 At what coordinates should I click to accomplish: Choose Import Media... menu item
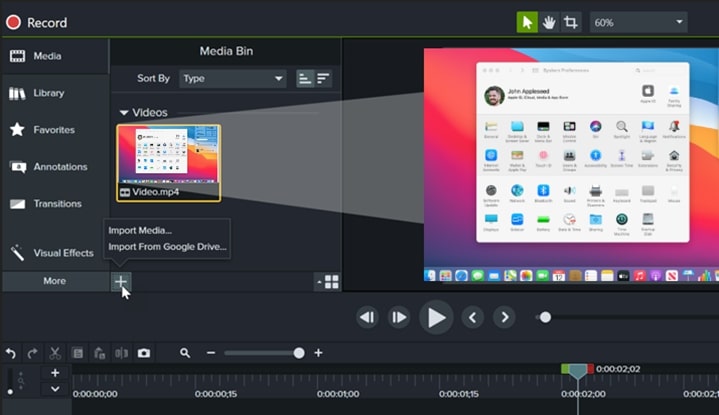pos(140,231)
